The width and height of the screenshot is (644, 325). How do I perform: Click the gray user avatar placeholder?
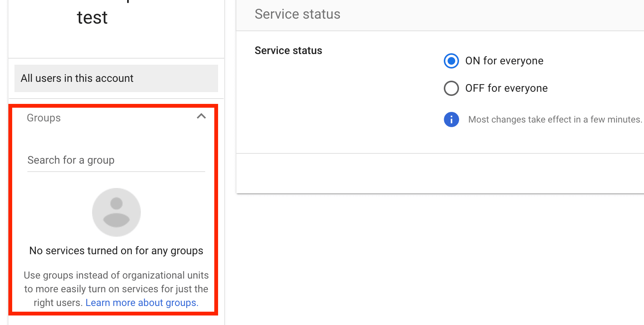click(x=116, y=212)
